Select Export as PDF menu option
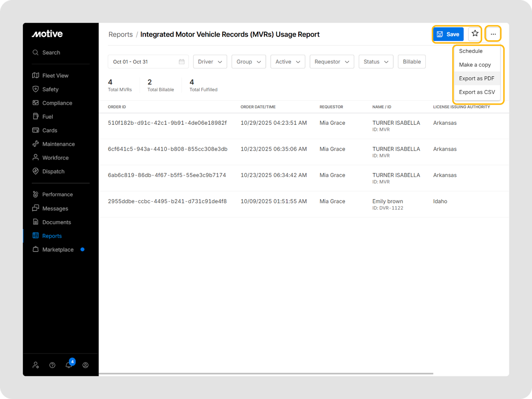The height and width of the screenshot is (399, 532). 477,78
